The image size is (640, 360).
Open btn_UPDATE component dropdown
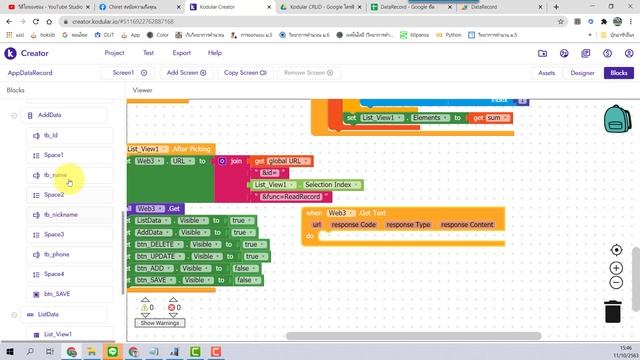[180, 256]
